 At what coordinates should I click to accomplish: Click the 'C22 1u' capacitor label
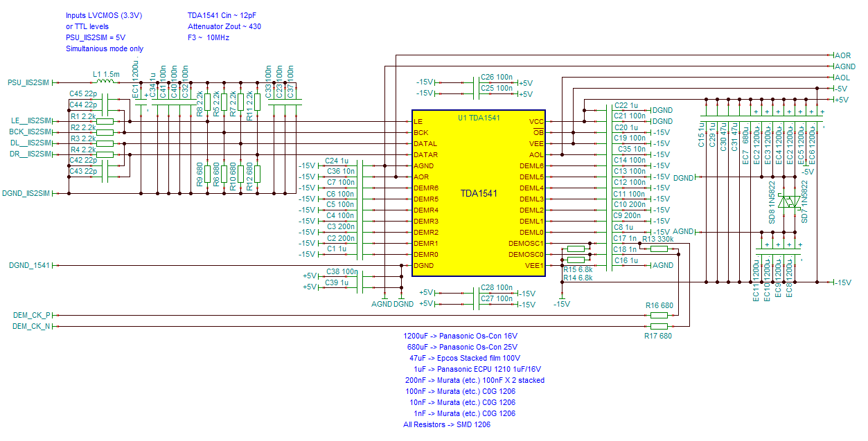pos(626,105)
